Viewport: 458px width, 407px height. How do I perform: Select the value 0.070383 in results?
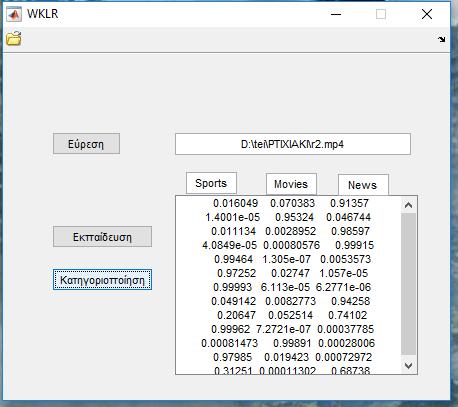click(x=292, y=203)
